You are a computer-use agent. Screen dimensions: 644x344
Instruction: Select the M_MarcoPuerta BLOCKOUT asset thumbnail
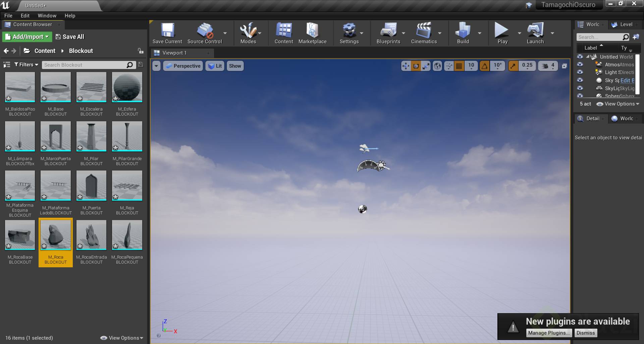tap(56, 136)
